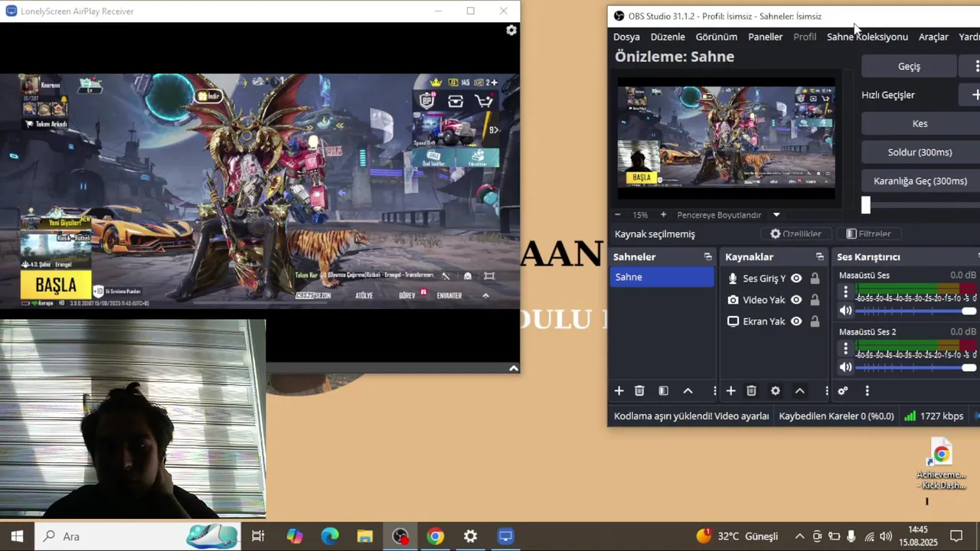Click Kaybedilen Kareler status text
This screenshot has width=980, height=551.
click(836, 416)
